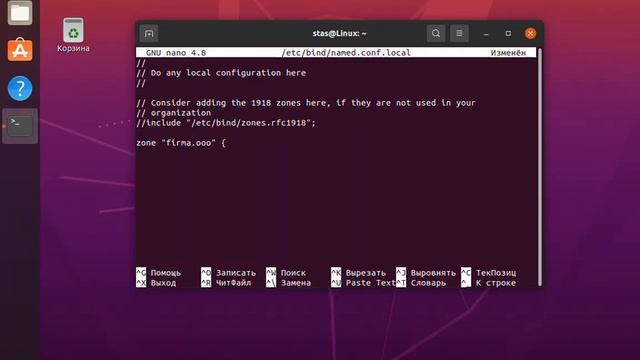Click the "Do any local configuration here" line
This screenshot has height=360, width=640.
coord(221,73)
